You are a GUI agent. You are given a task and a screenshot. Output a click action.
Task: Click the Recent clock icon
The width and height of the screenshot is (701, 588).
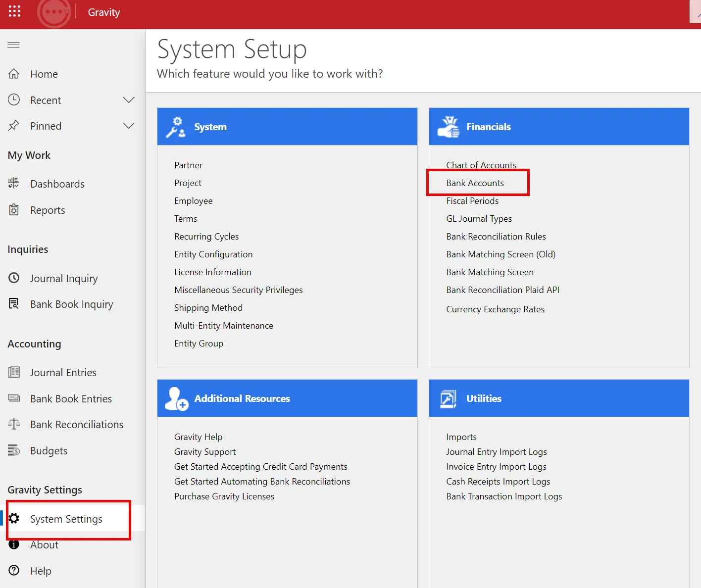(14, 100)
